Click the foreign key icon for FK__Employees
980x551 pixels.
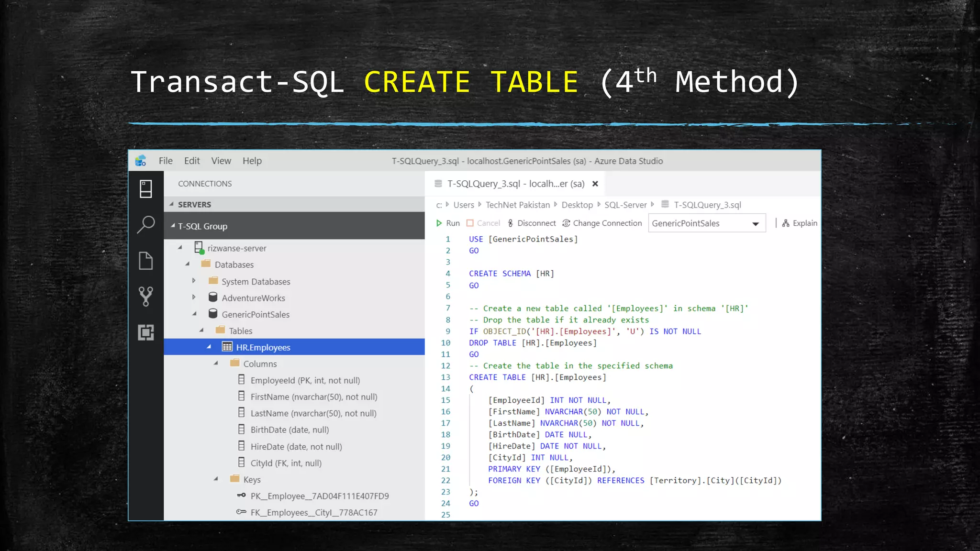point(241,512)
